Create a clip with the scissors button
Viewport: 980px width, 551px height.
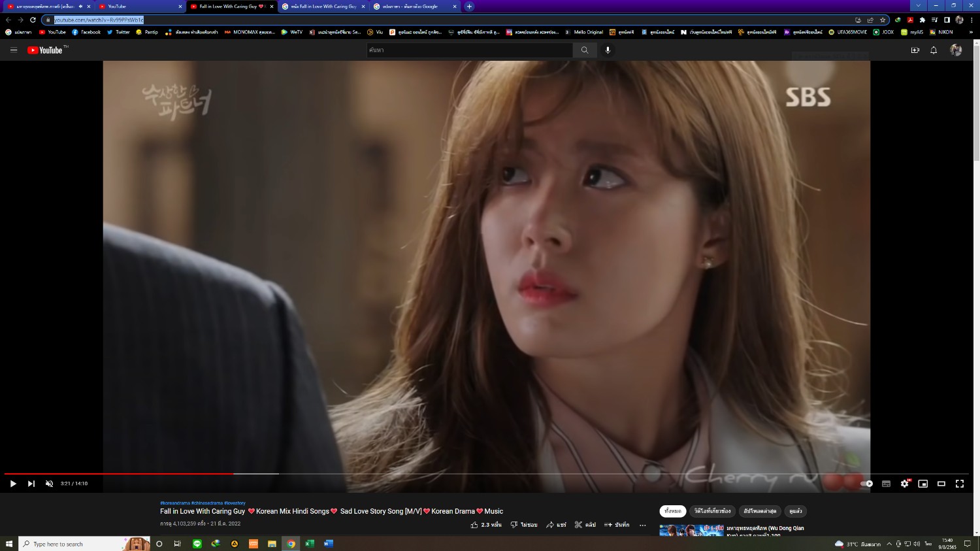585,525
